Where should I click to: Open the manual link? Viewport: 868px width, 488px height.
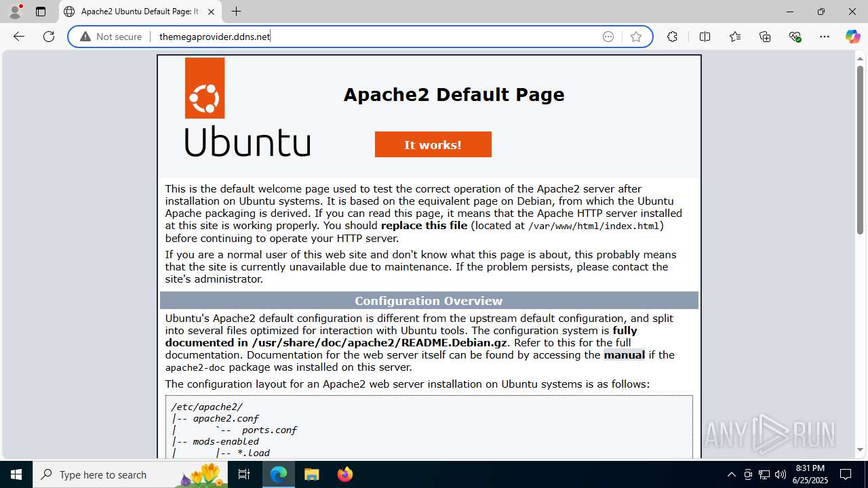pos(625,354)
